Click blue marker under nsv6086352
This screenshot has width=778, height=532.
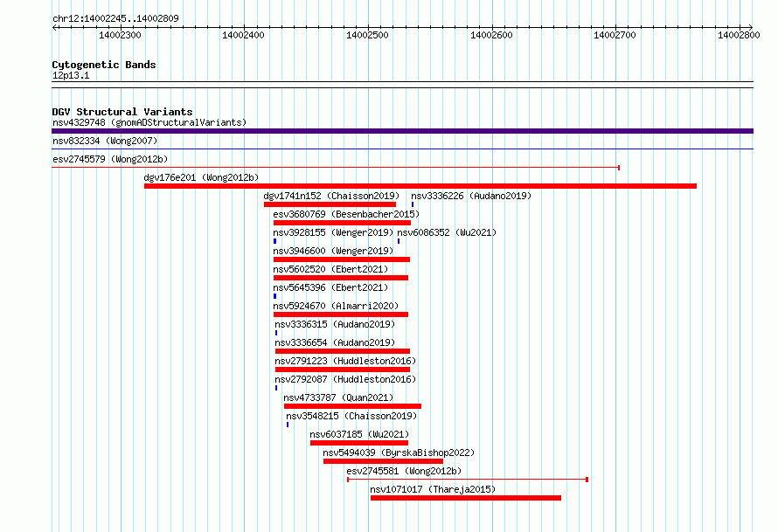pyautogui.click(x=399, y=241)
